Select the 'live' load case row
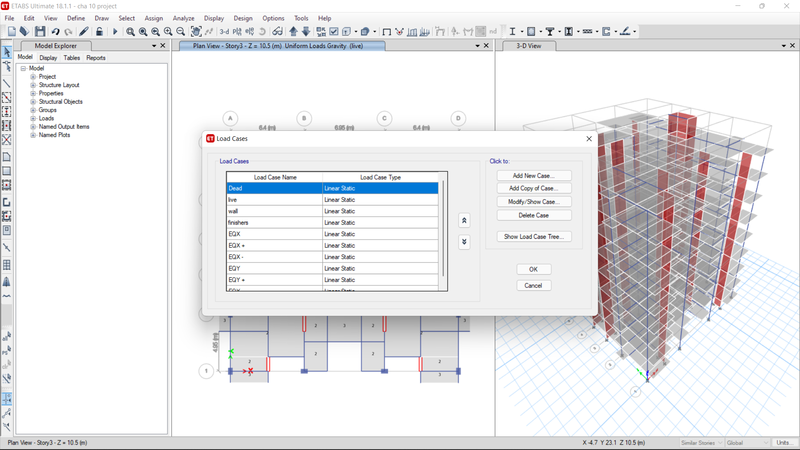Screen dimensions: 800x450 point(332,200)
